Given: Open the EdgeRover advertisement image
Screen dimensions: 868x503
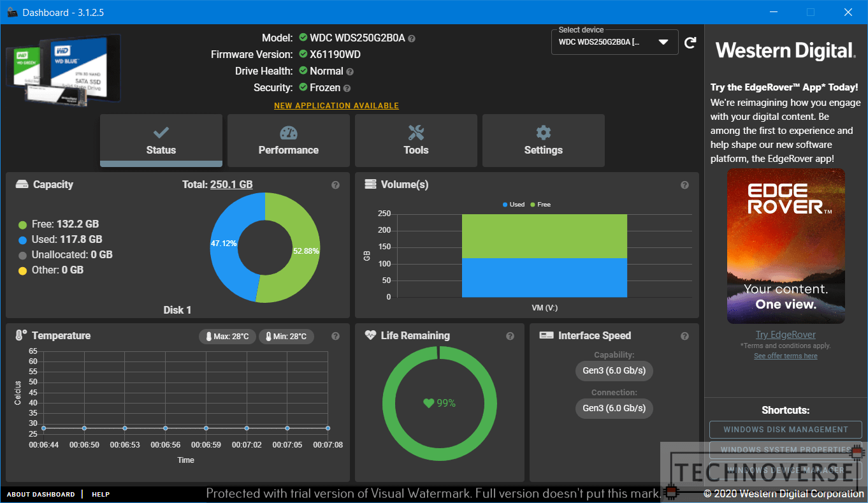Looking at the screenshot, I should [786, 246].
